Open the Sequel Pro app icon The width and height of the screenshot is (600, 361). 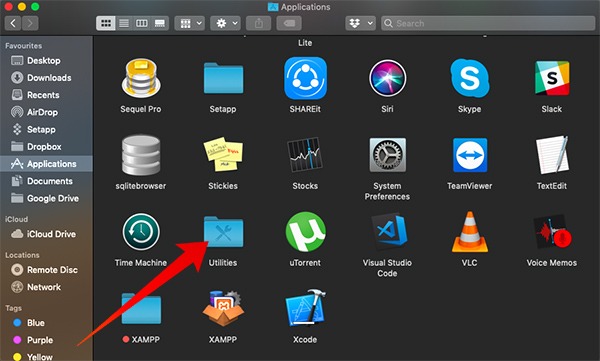(141, 78)
